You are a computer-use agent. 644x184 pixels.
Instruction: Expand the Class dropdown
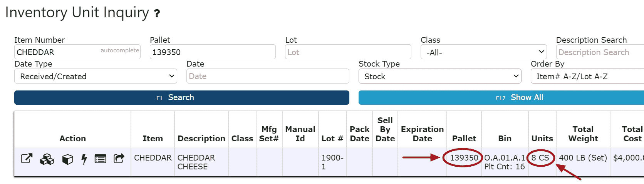pyautogui.click(x=483, y=52)
